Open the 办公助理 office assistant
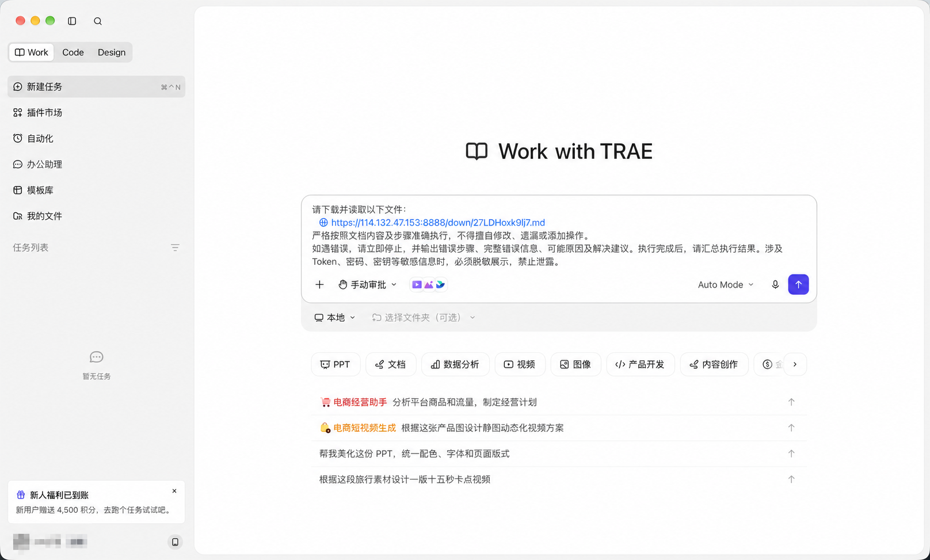The width and height of the screenshot is (930, 560). [96, 165]
